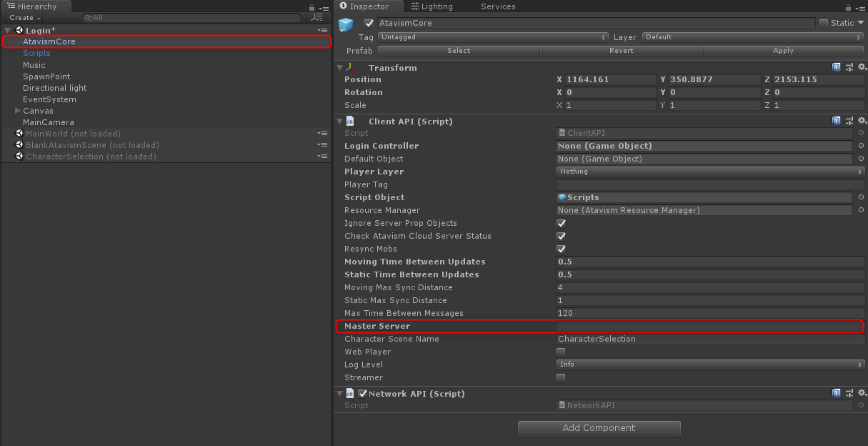Click object picker circle for Login Controller
The image size is (868, 446).
click(x=861, y=146)
